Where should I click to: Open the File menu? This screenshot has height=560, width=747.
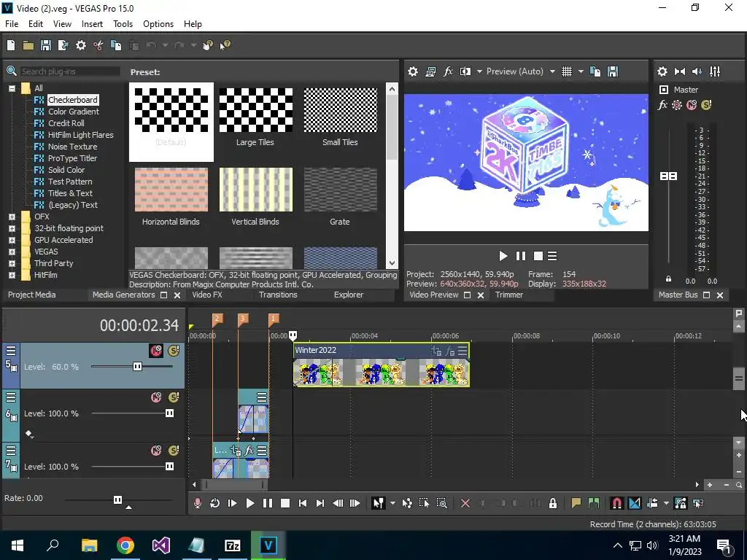(x=12, y=24)
